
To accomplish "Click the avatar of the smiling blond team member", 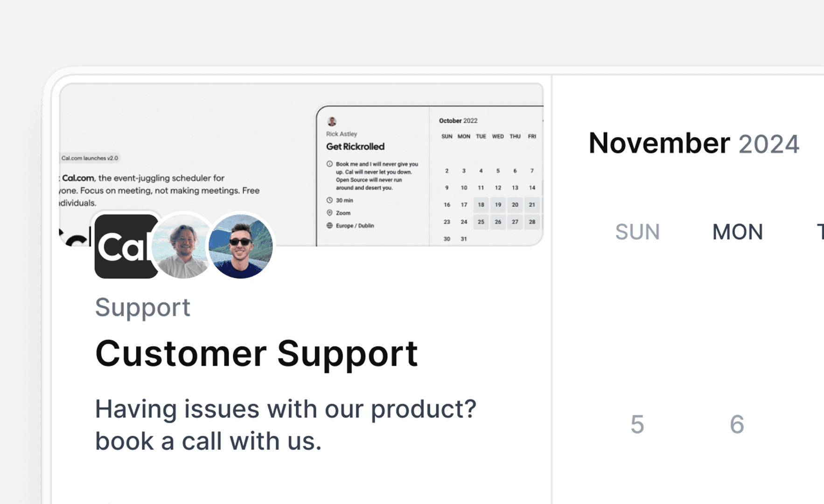I will 183,247.
